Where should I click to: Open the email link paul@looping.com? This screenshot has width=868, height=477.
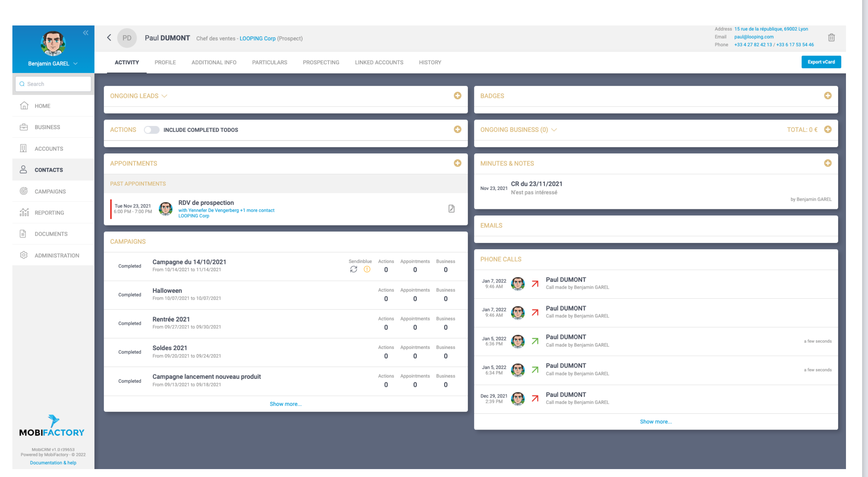[x=754, y=37]
